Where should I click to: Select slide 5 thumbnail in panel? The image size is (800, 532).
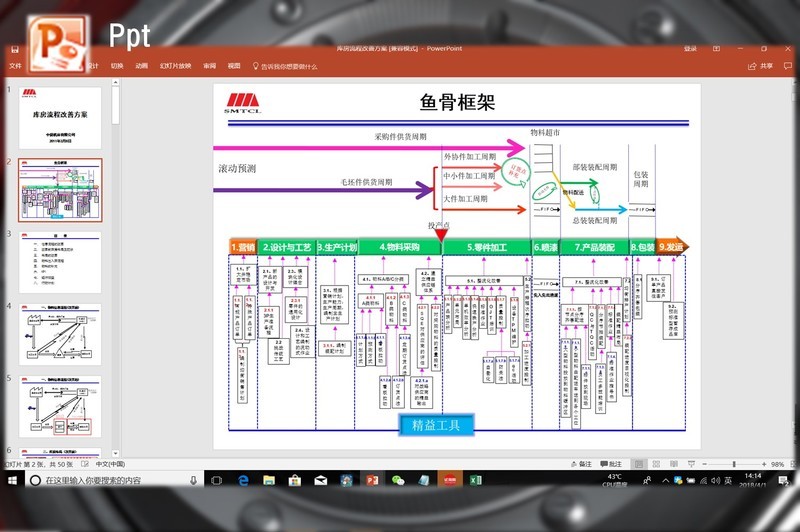click(60, 407)
